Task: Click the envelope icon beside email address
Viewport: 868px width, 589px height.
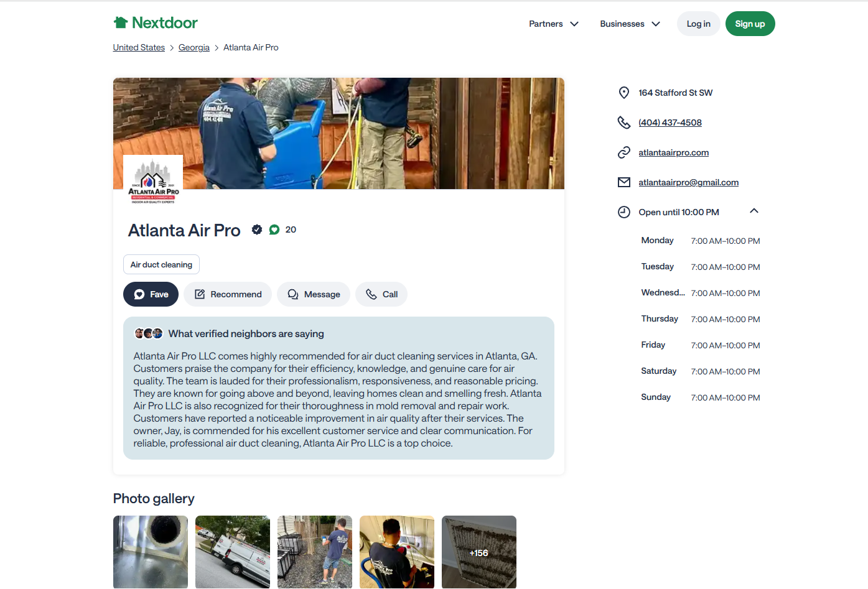Action: click(x=623, y=182)
